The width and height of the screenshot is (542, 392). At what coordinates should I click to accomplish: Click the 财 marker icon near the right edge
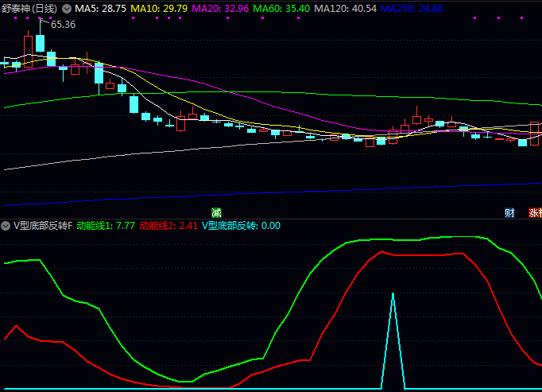(x=509, y=212)
